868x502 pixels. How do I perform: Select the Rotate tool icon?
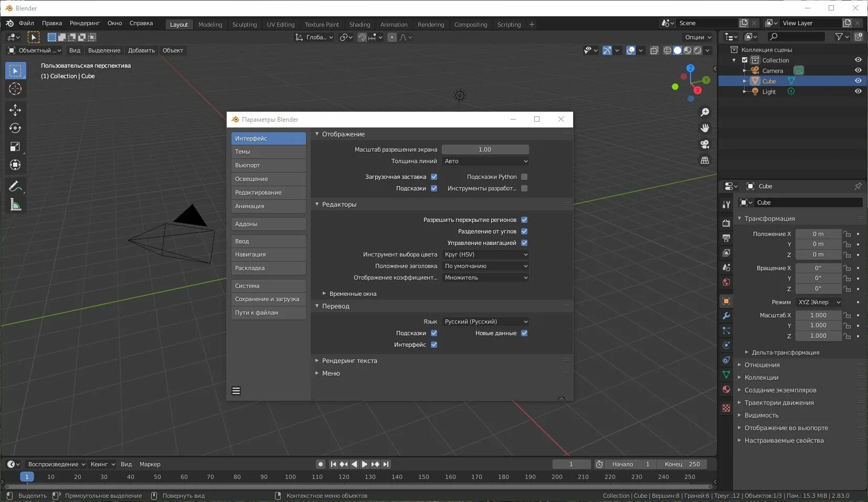click(15, 128)
